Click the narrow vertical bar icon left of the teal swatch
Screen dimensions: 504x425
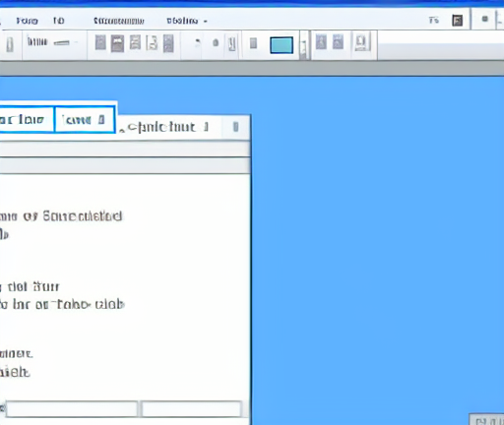[253, 43]
